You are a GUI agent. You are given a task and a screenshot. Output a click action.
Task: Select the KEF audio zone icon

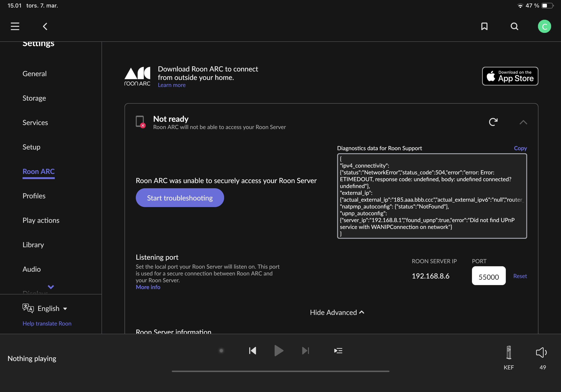(508, 353)
